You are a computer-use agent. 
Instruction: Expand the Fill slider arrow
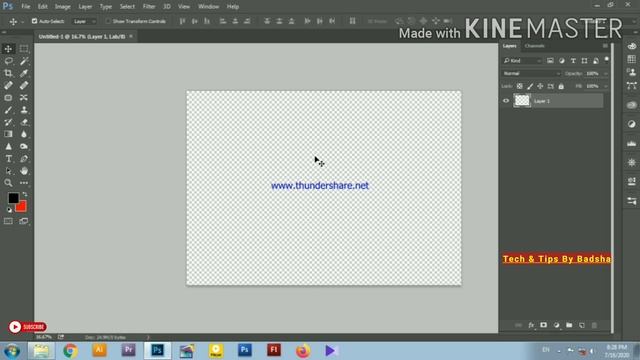coord(606,86)
